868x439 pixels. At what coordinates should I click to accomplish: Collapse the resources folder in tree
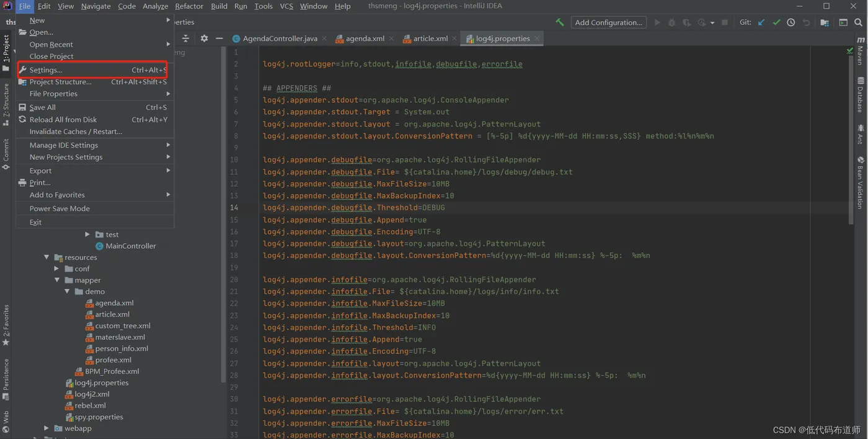point(46,257)
